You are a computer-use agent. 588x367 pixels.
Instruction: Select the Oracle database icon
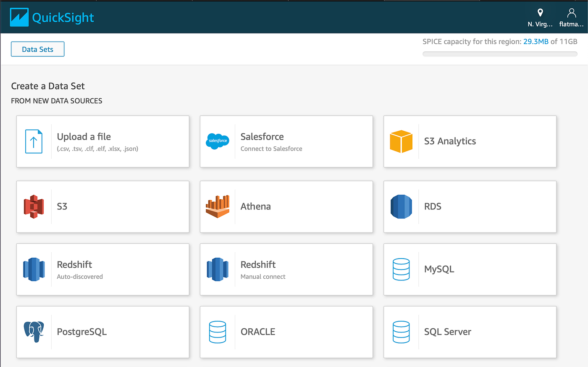tap(218, 332)
